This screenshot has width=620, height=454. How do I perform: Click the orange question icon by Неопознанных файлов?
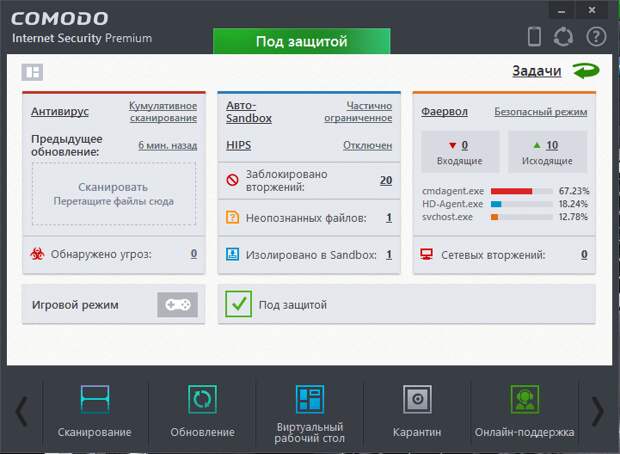(232, 217)
